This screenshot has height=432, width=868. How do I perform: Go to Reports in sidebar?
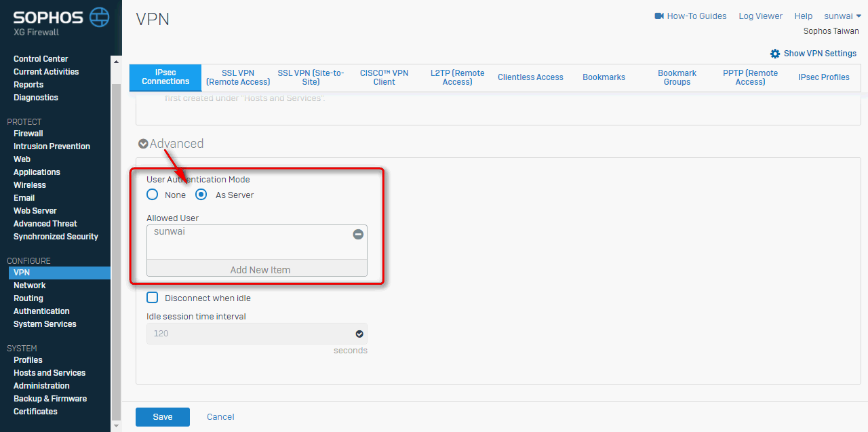coord(28,85)
